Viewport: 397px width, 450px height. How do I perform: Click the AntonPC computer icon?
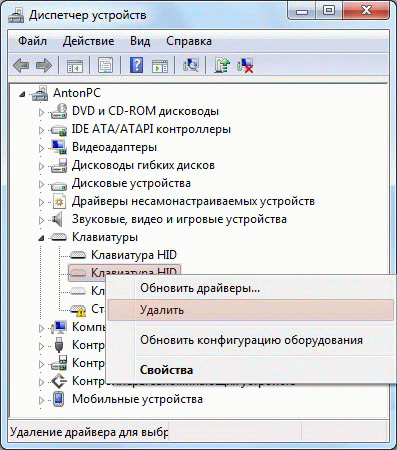(x=40, y=93)
